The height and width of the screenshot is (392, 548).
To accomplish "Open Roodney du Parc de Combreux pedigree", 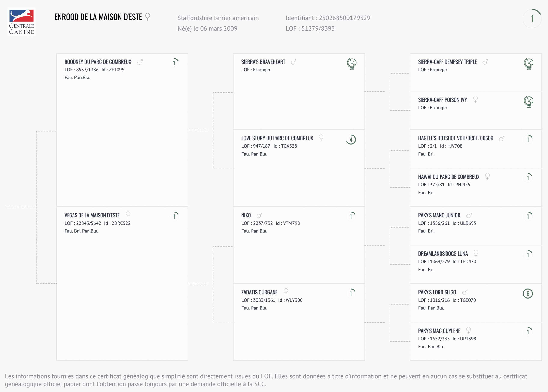I will tap(98, 62).
